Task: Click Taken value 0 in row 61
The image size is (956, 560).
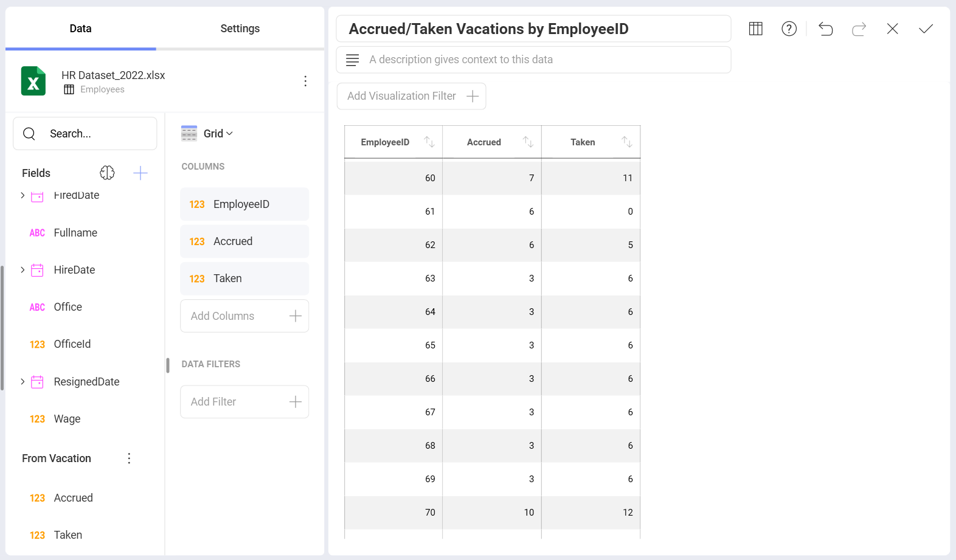Action: tap(591, 212)
